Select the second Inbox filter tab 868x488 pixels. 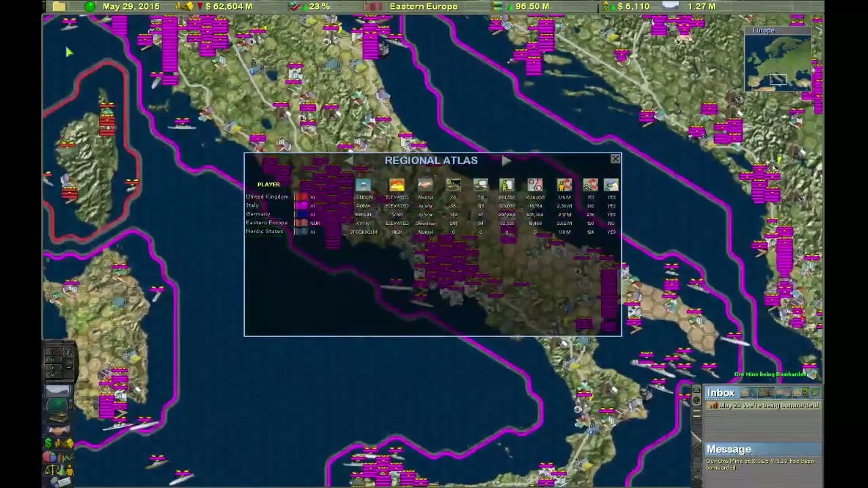(x=766, y=392)
